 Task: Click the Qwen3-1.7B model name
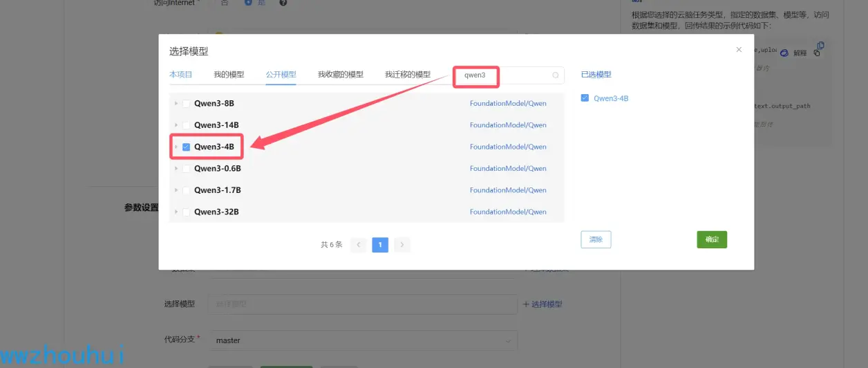218,190
